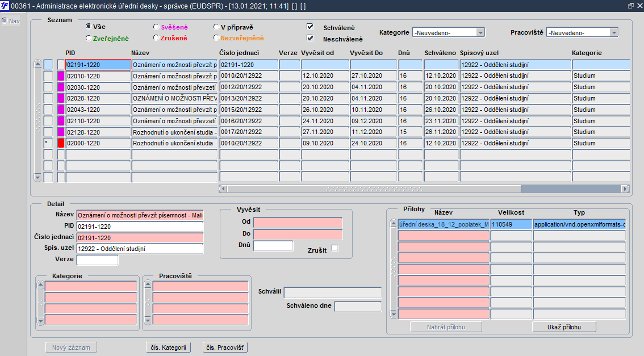The image size is (644, 356).
Task: Click the Pracoviště list scroll-up arrow
Action: click(x=148, y=284)
